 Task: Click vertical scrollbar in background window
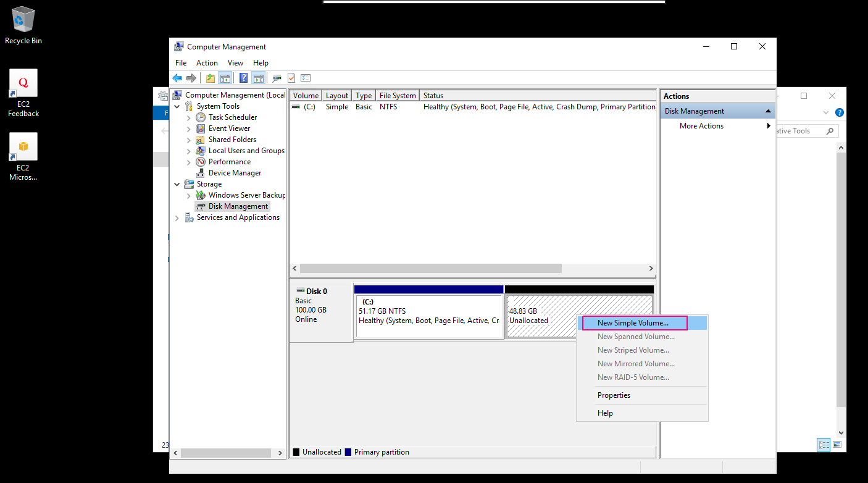tap(841, 279)
